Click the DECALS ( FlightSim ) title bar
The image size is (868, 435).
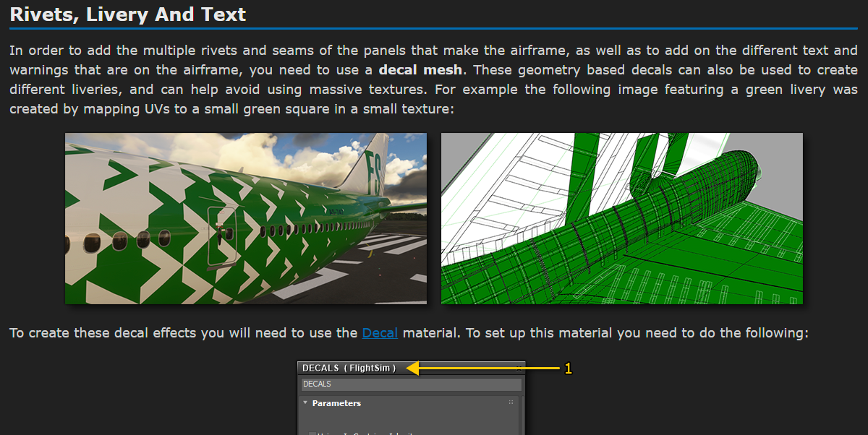coord(411,368)
